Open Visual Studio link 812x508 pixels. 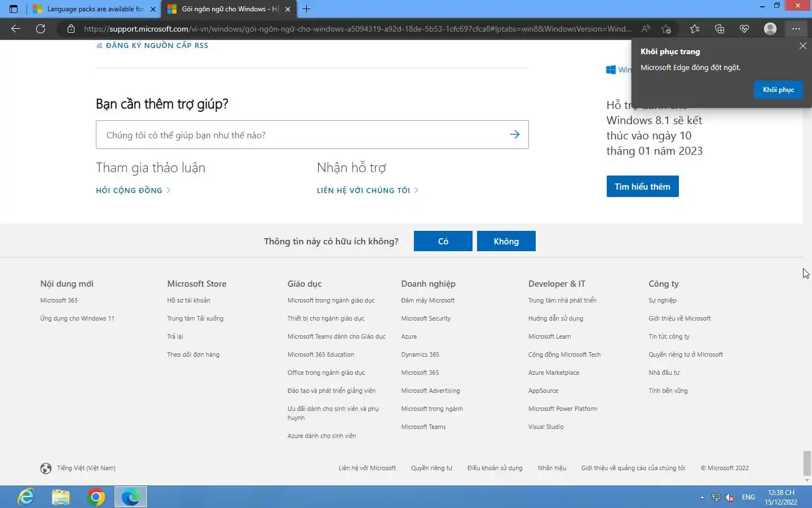546,427
